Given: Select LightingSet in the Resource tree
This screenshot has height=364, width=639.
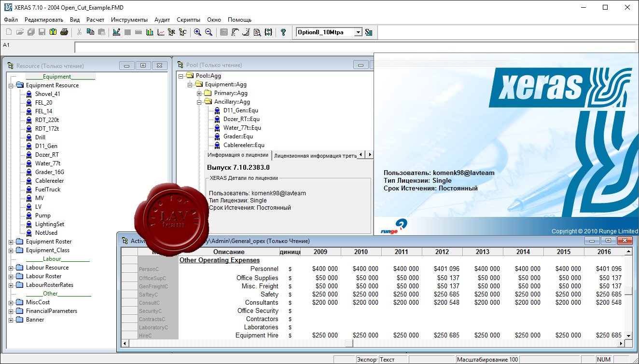Looking at the screenshot, I should (50, 224).
